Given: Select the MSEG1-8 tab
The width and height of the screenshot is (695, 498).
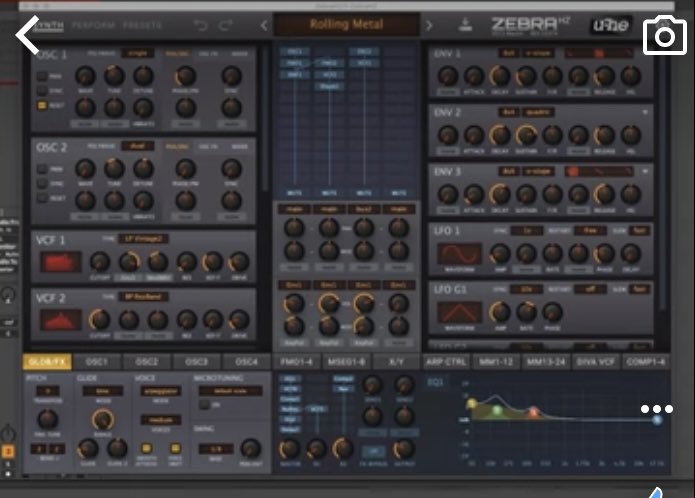Looking at the screenshot, I should click(x=346, y=362).
